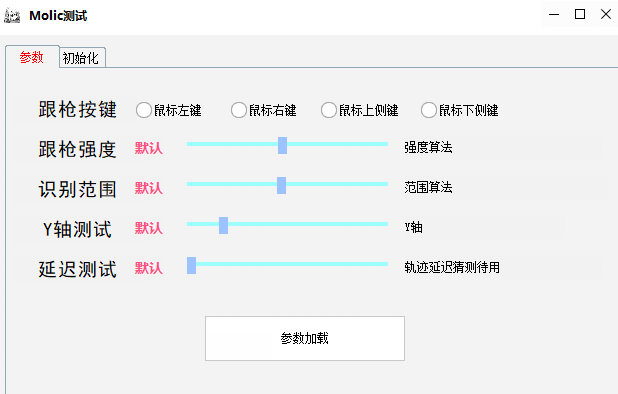
Task: Click the 延迟测试 slider thumb
Action: click(x=192, y=266)
